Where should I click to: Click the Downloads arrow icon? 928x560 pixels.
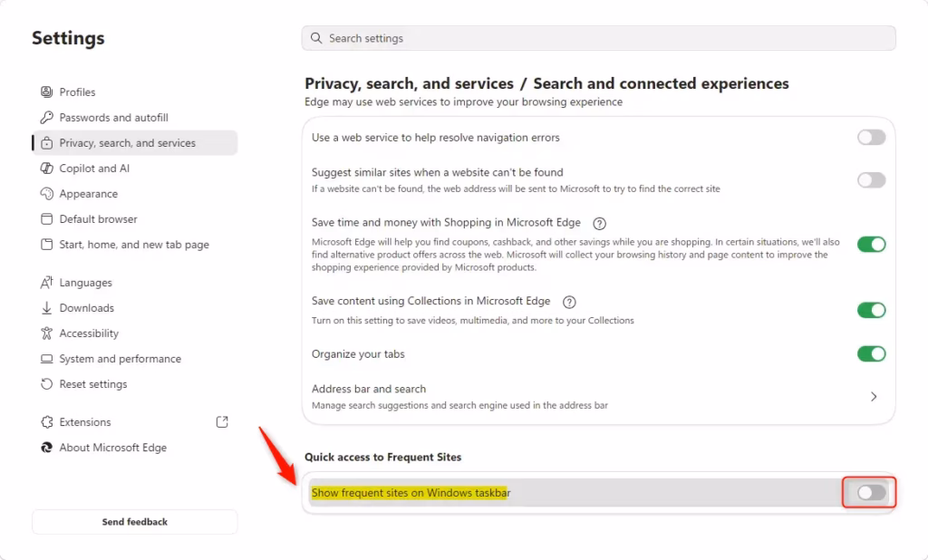[x=46, y=308]
